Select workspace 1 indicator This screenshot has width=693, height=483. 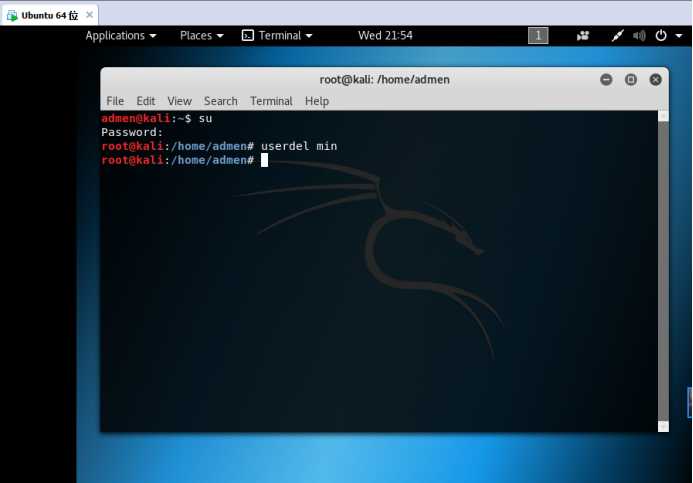[538, 35]
